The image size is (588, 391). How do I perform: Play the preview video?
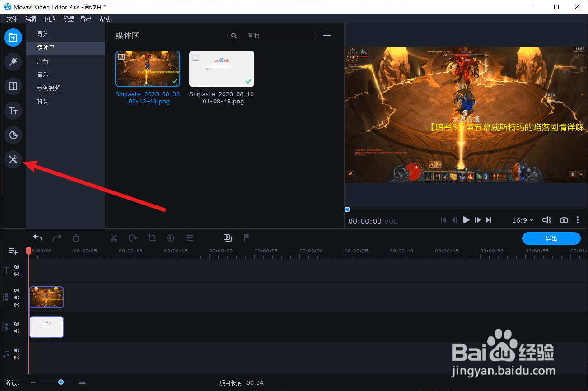[466, 220]
